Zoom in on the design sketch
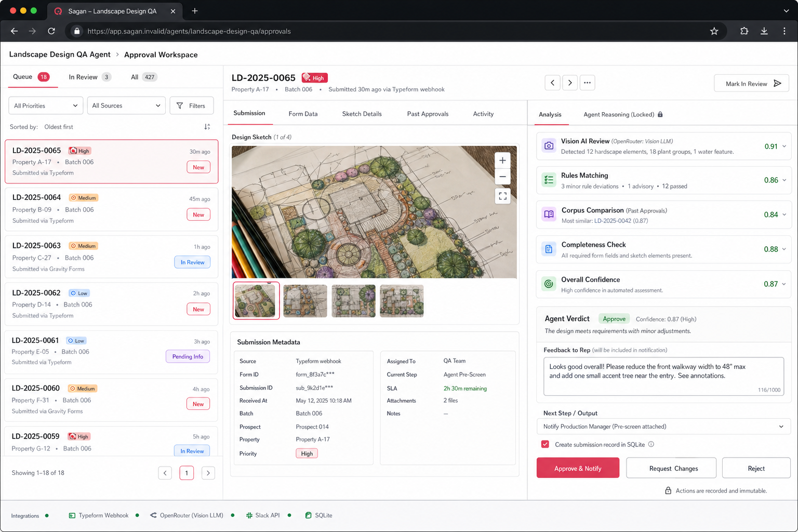This screenshot has width=798, height=532. pos(502,161)
